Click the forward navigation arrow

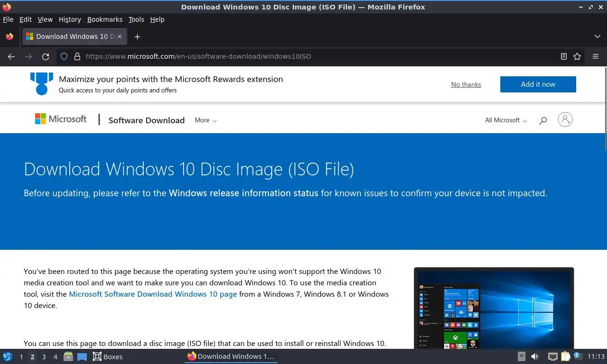point(28,56)
